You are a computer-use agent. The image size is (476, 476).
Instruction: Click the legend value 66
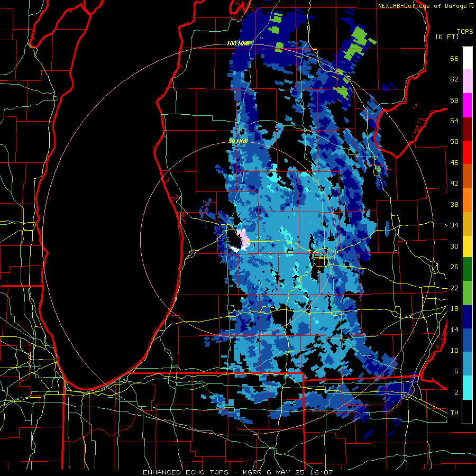[454, 58]
